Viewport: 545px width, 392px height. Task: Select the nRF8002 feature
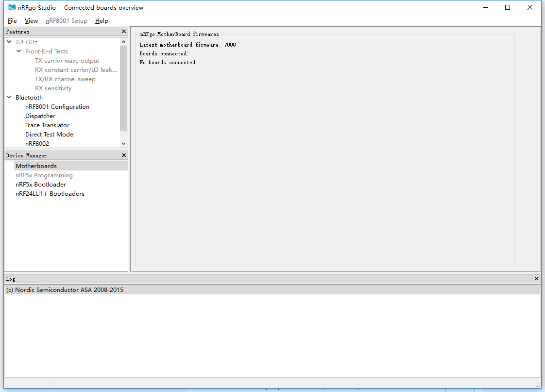pyautogui.click(x=37, y=144)
